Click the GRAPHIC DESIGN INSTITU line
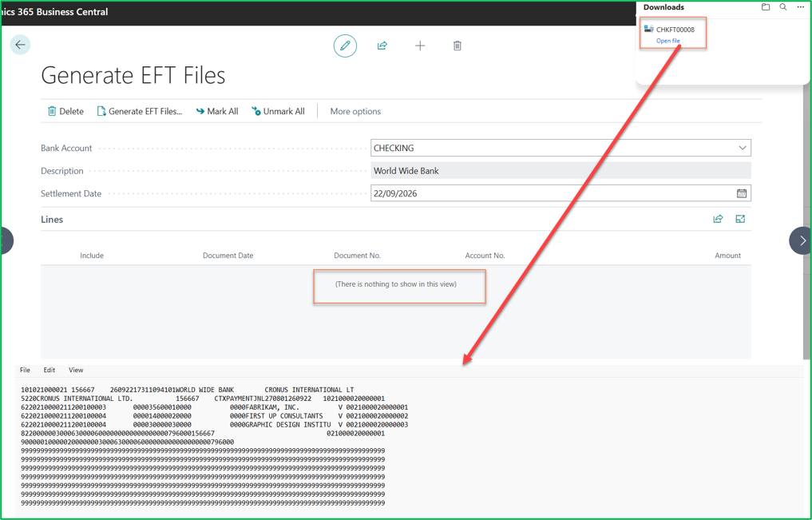This screenshot has height=520, width=812. 215,425
